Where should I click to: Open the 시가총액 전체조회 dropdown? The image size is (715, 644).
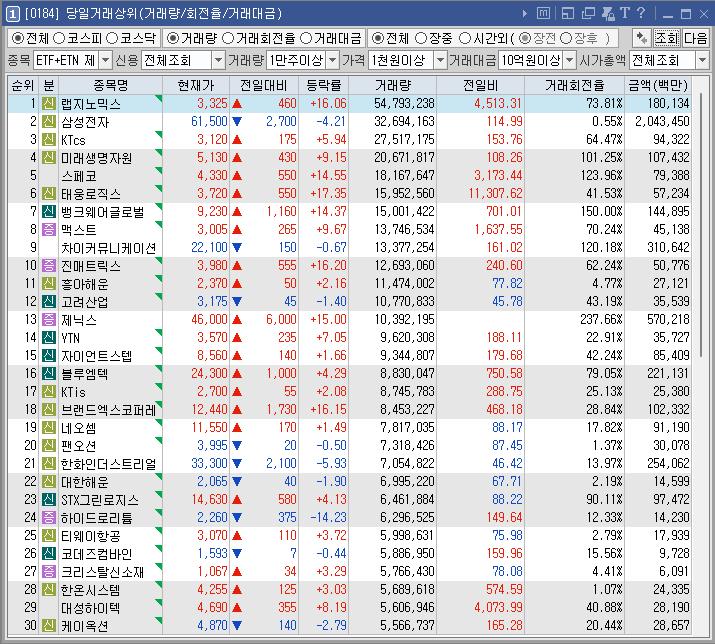coord(702,60)
